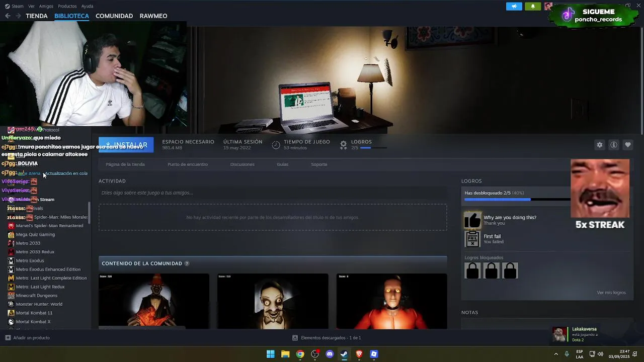Open OBS Studio from taskbar
This screenshot has width=644, height=362.
(315, 354)
